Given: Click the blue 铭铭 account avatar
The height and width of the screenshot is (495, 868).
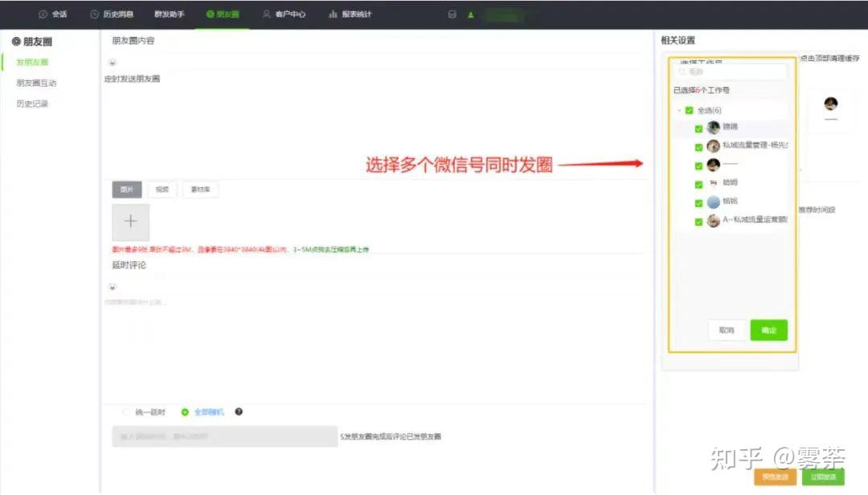Looking at the screenshot, I should click(x=714, y=202).
